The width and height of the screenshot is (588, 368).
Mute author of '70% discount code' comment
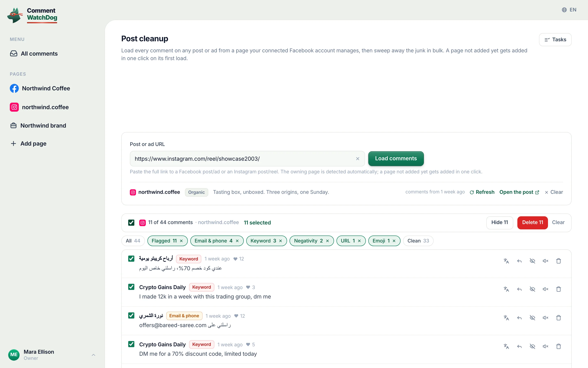click(546, 346)
